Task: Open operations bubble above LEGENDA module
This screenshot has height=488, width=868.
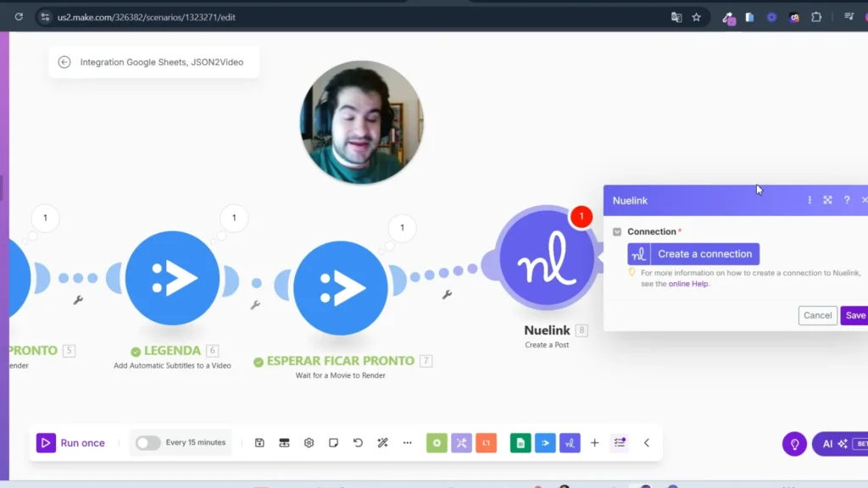Action: click(234, 218)
